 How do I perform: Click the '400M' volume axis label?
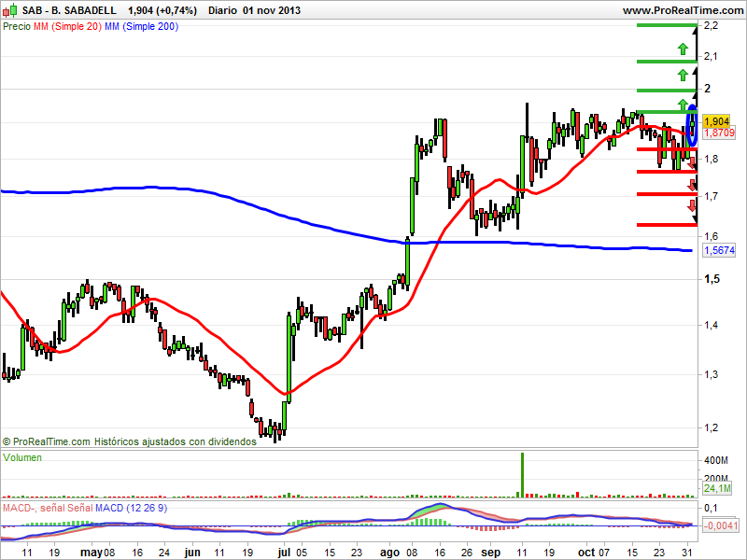click(716, 460)
